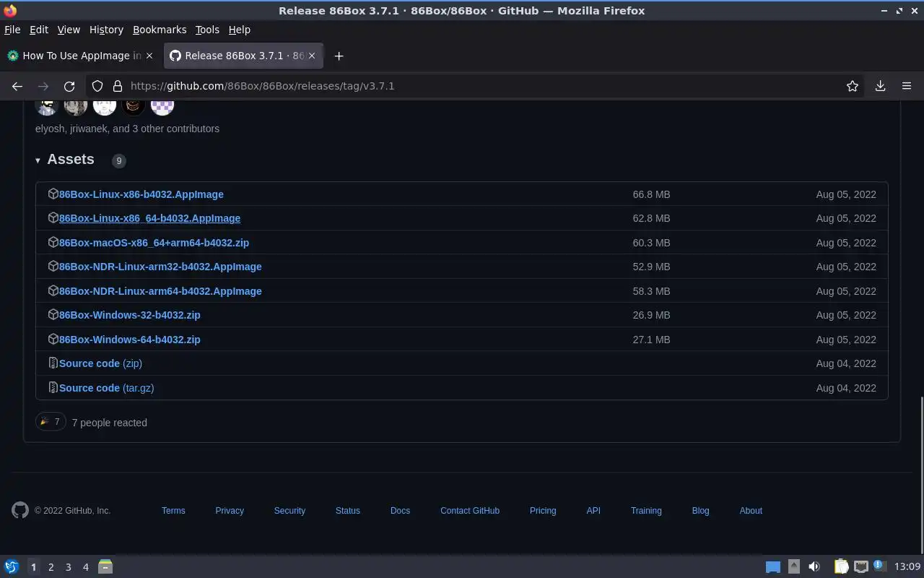This screenshot has height=578, width=924.
Task: Open the volume speaker tray icon
Action: point(814,566)
